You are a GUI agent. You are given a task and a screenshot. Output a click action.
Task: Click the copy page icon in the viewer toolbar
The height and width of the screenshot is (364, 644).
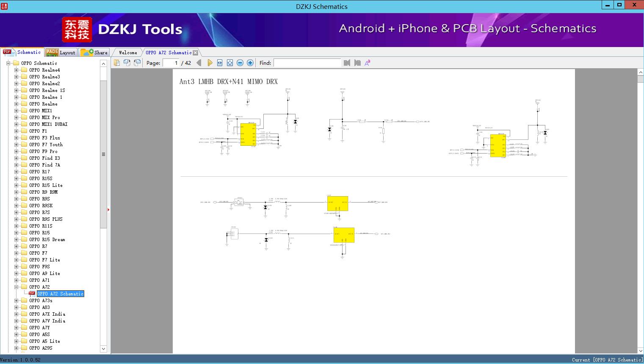click(117, 63)
